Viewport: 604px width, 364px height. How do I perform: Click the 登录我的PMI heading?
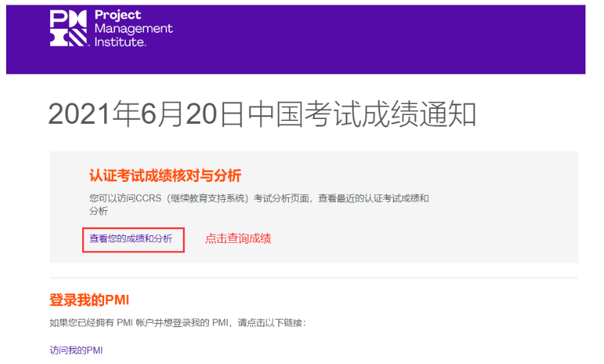click(89, 300)
